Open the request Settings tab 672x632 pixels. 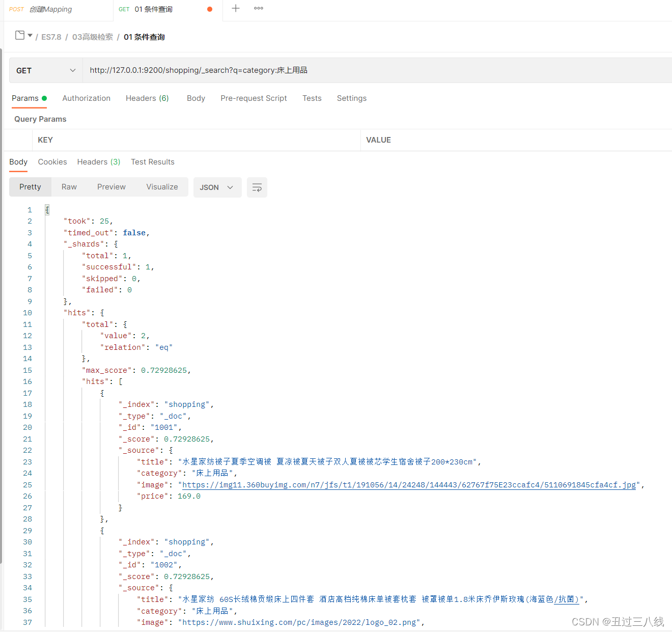(x=352, y=98)
